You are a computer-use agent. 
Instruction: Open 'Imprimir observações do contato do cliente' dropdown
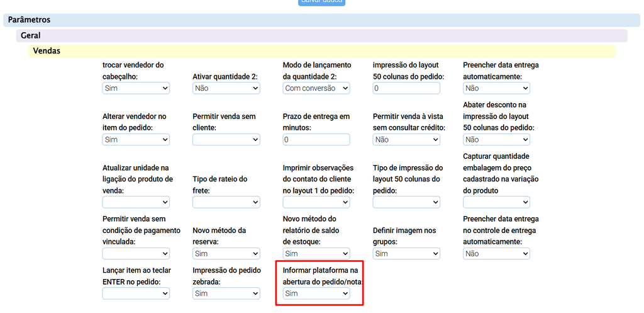(x=316, y=202)
